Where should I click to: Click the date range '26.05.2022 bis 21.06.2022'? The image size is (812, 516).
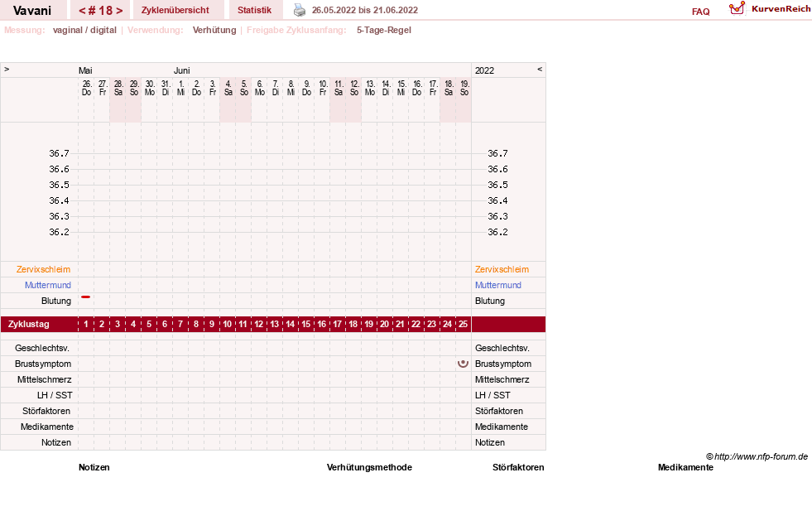[x=364, y=10]
